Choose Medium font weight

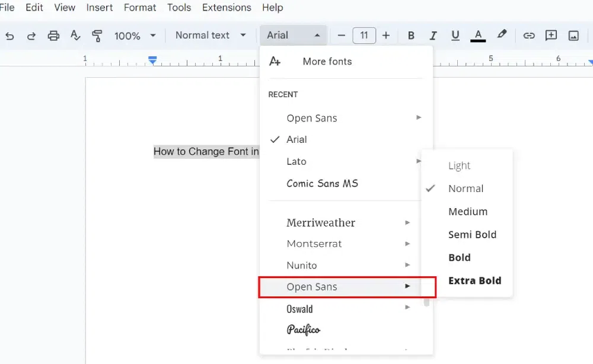point(468,212)
